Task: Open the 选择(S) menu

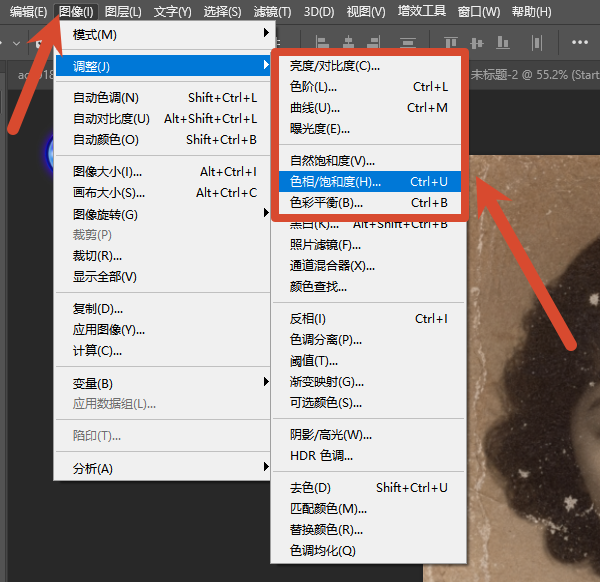Action: (x=222, y=12)
